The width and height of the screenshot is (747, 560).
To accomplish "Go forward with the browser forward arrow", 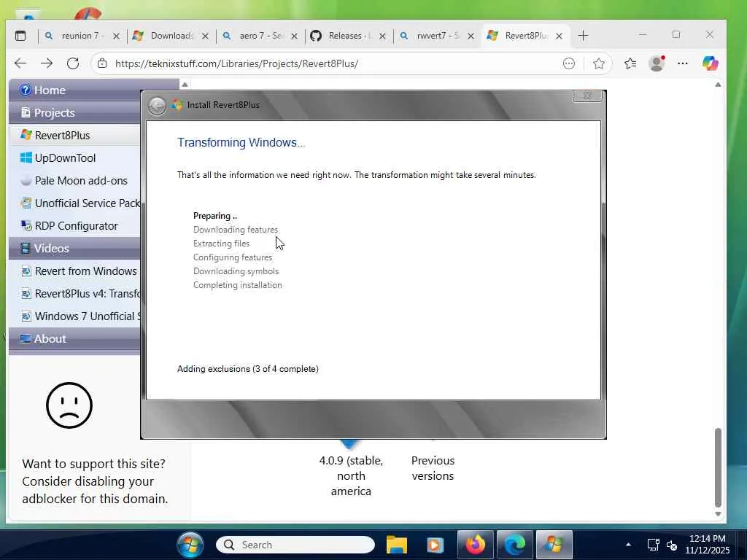I will tap(47, 63).
